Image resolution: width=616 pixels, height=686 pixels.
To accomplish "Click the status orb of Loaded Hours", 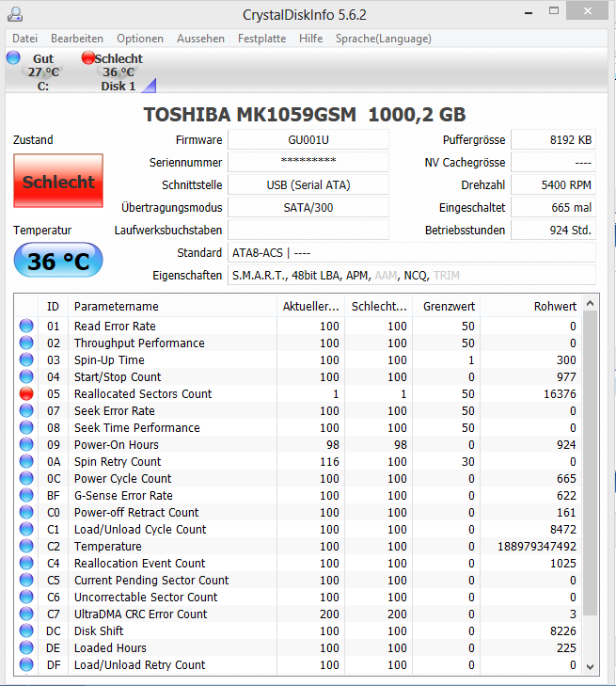I will [x=26, y=648].
